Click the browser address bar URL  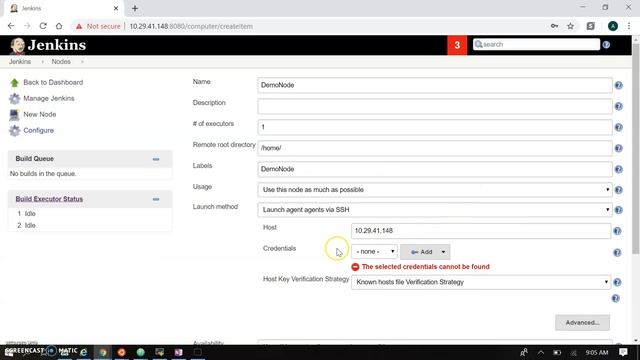(x=191, y=26)
